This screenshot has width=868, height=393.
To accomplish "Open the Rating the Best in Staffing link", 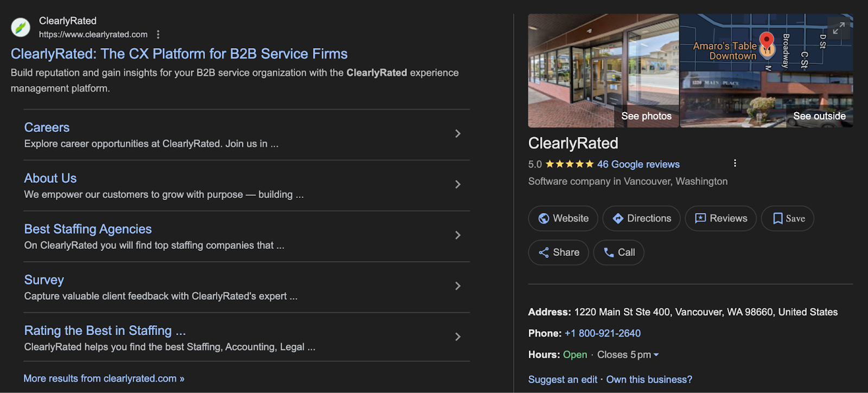I will (x=105, y=331).
